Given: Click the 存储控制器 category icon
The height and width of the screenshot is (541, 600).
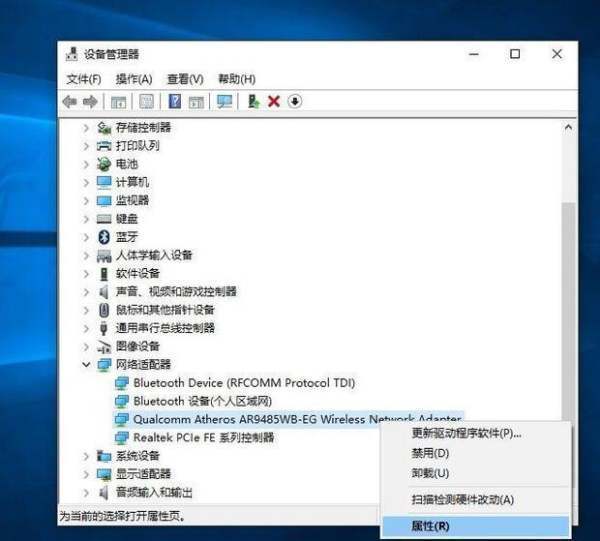Looking at the screenshot, I should pyautogui.click(x=104, y=127).
